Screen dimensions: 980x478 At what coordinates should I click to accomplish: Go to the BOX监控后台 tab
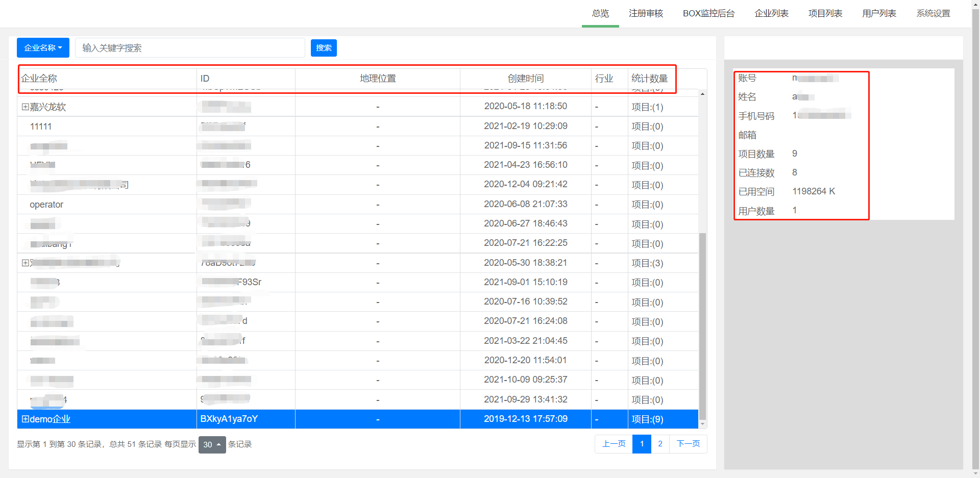click(708, 13)
